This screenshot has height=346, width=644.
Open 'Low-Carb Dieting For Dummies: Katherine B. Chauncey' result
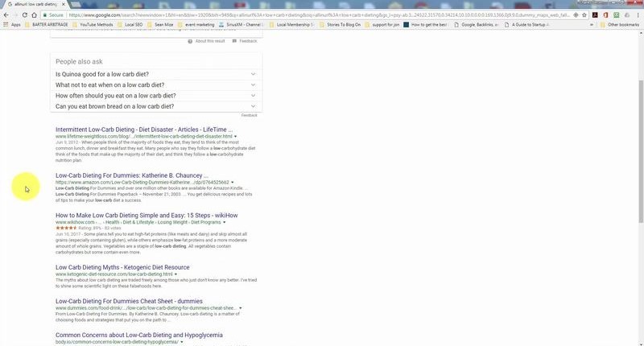coord(132,175)
